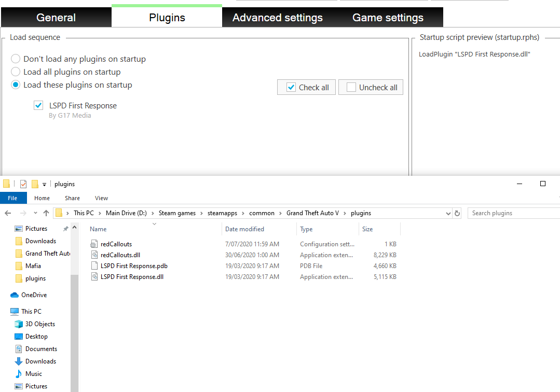The height and width of the screenshot is (392, 560).
Task: Open the View ribbon tab
Action: [101, 198]
